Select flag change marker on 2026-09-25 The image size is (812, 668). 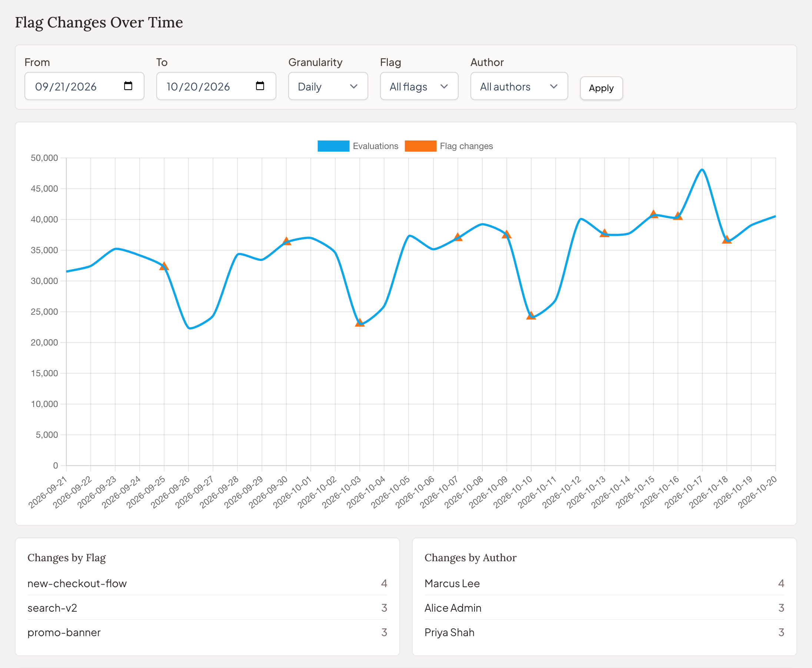pos(164,266)
